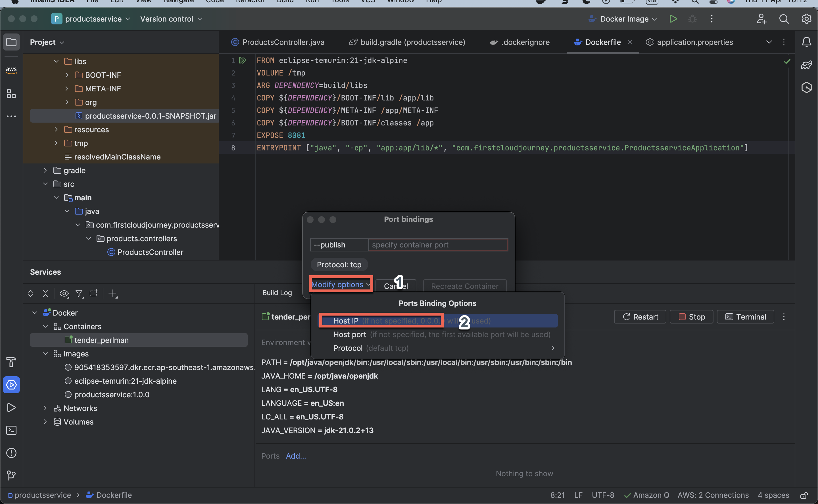Switch to ProductsController.java tab
818x504 pixels.
[278, 42]
